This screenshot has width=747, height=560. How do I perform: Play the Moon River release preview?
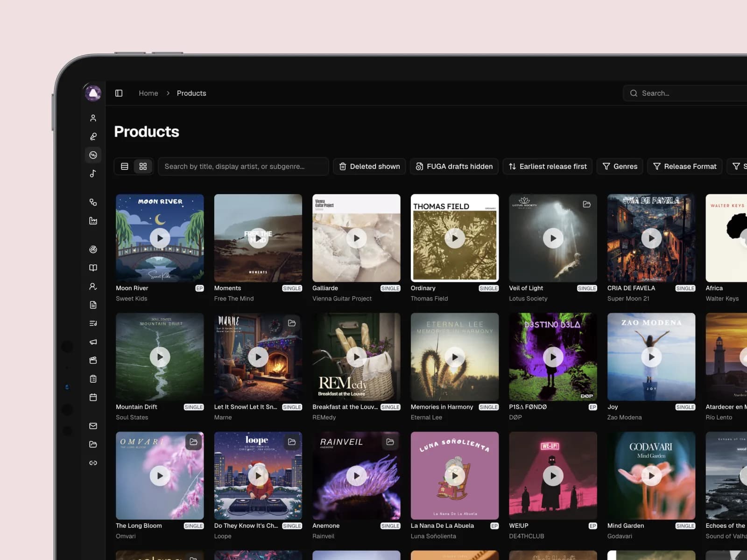pos(160,238)
